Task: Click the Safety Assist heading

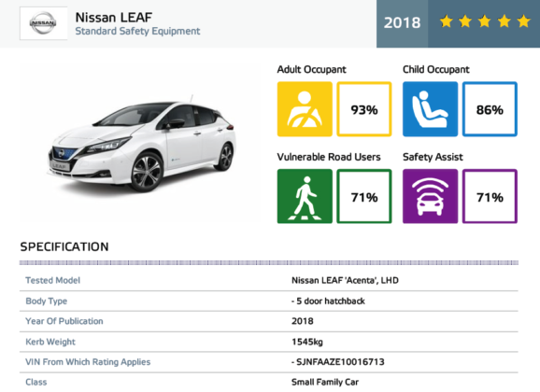Action: pyautogui.click(x=433, y=157)
